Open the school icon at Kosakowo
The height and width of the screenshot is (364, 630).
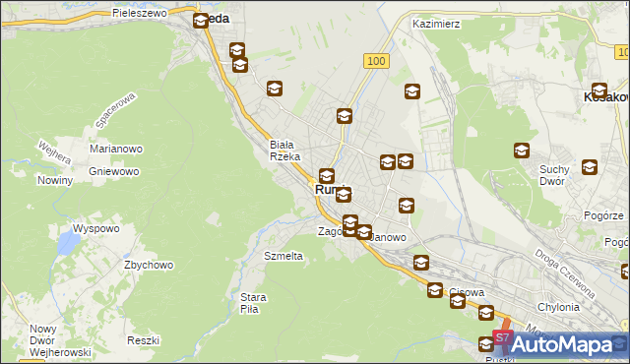click(599, 91)
